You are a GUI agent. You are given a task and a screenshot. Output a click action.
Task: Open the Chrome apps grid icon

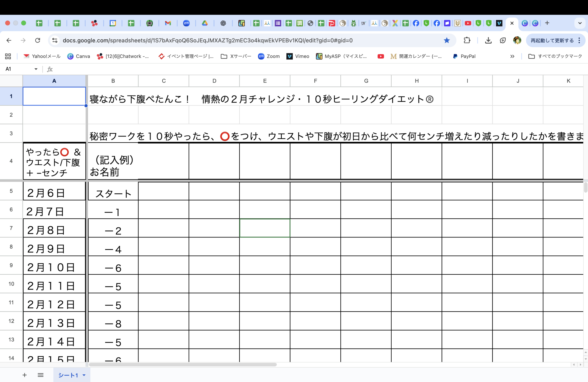[8, 56]
